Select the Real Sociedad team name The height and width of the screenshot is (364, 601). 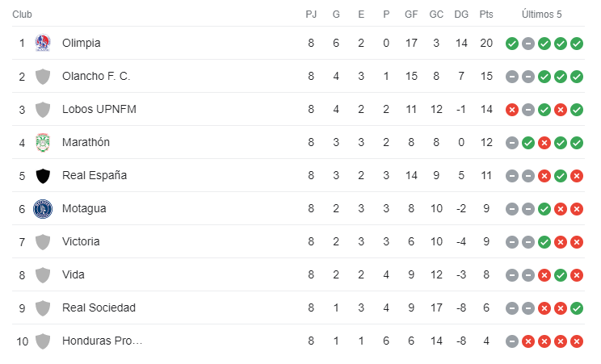click(x=99, y=308)
